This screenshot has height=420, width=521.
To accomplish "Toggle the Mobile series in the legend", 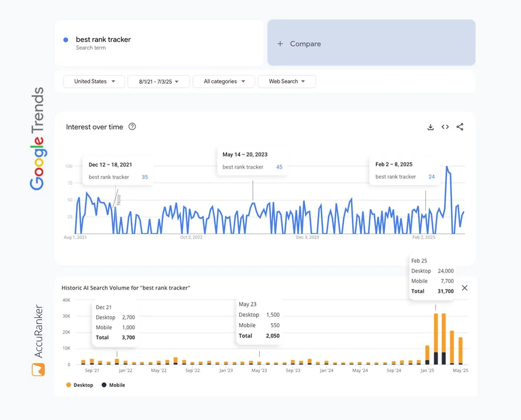I will point(113,385).
